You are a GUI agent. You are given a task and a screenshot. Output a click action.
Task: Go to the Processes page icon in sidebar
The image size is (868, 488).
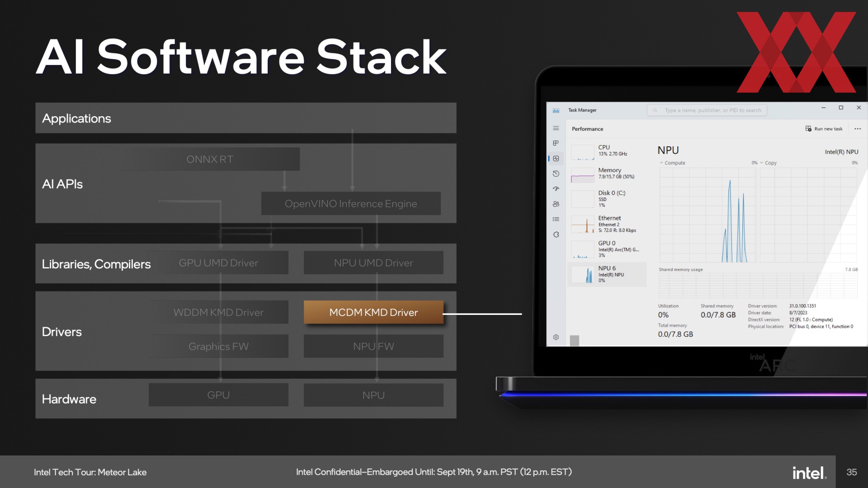(556, 143)
